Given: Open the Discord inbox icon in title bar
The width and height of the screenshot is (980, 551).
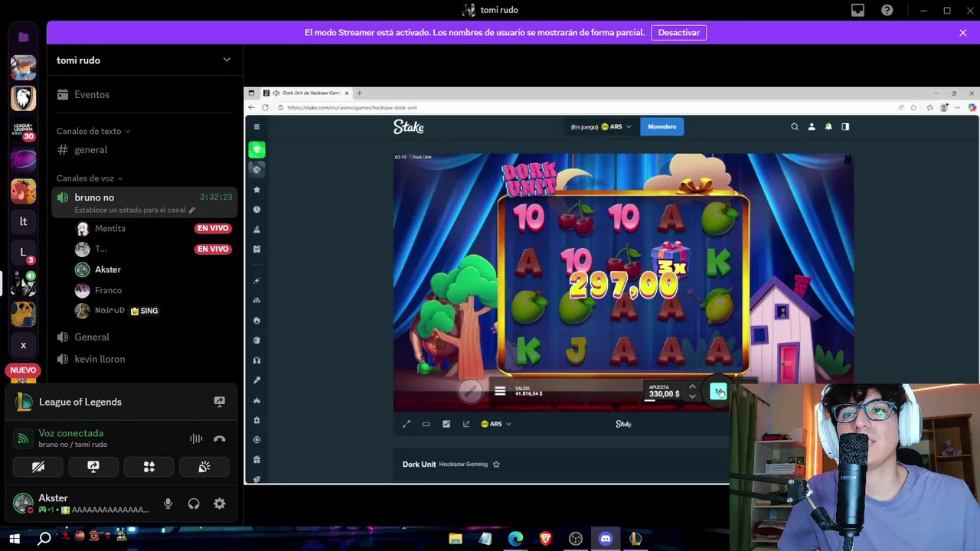Looking at the screenshot, I should click(857, 10).
